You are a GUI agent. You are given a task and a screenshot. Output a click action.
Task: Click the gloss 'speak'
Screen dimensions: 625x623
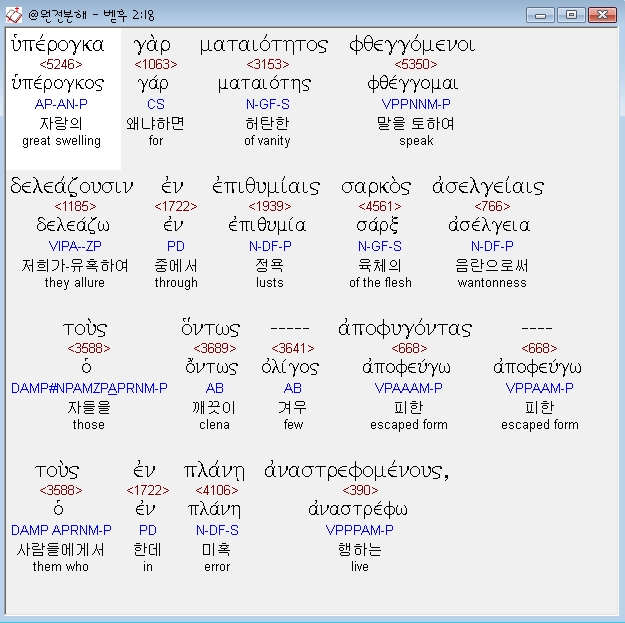pos(416,141)
